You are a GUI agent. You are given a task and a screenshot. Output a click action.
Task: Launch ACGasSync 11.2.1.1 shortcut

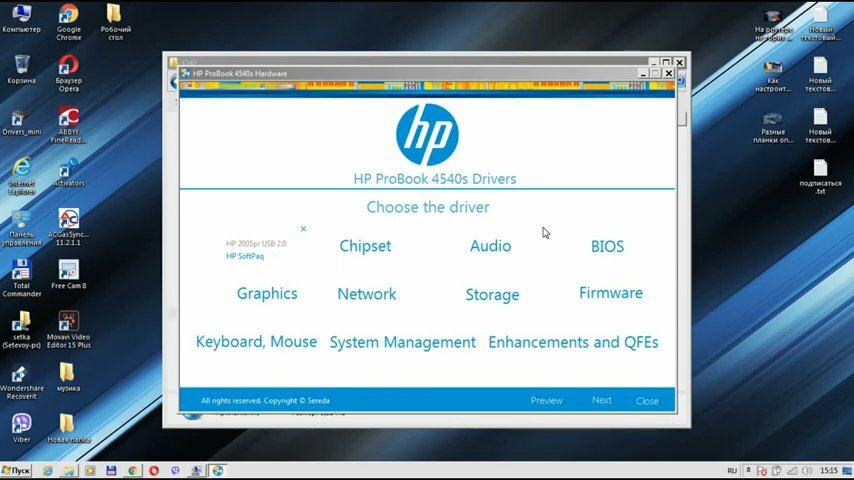69,227
